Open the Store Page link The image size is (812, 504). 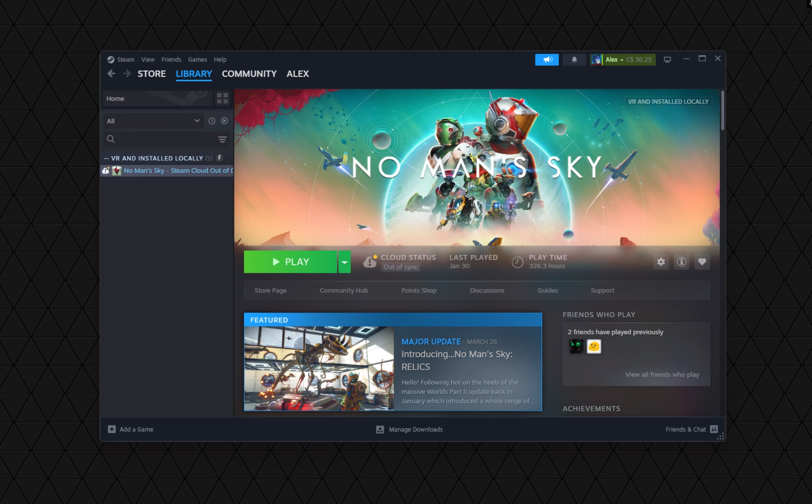pos(270,291)
